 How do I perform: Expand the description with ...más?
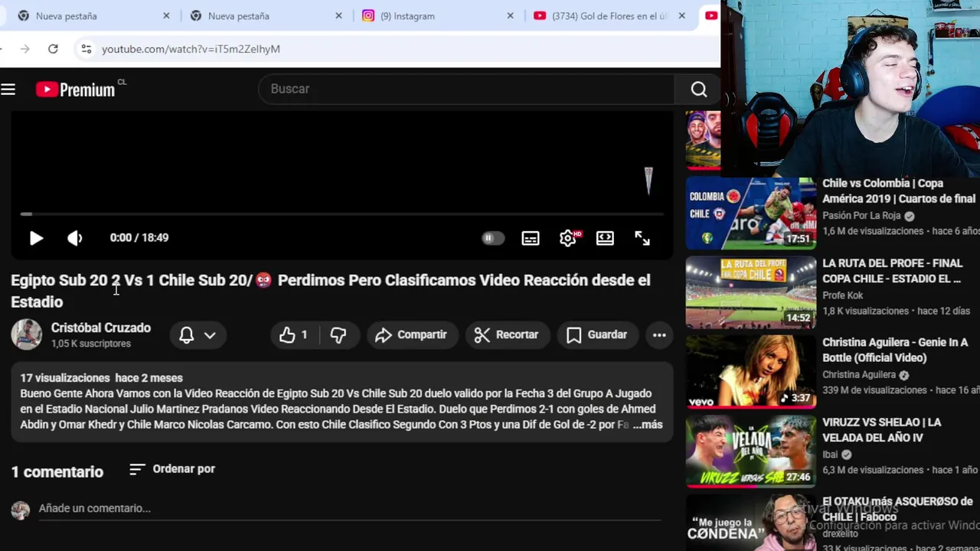point(648,425)
